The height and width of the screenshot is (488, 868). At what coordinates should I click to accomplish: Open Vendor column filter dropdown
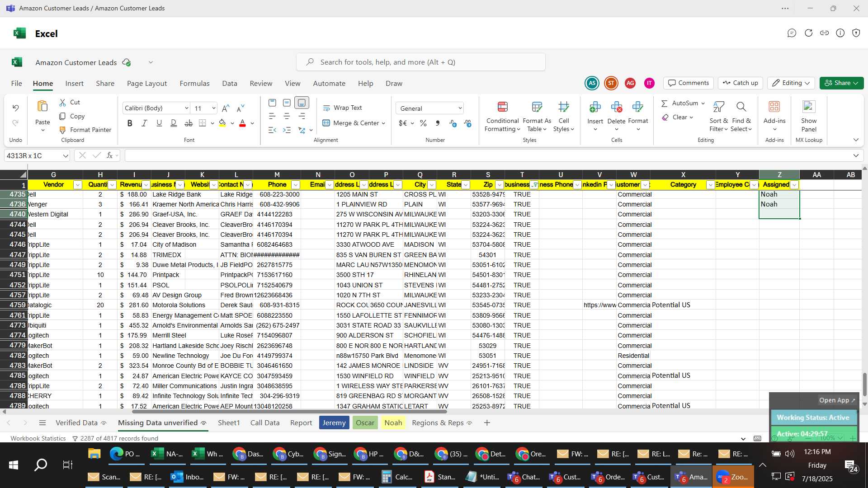point(77,185)
